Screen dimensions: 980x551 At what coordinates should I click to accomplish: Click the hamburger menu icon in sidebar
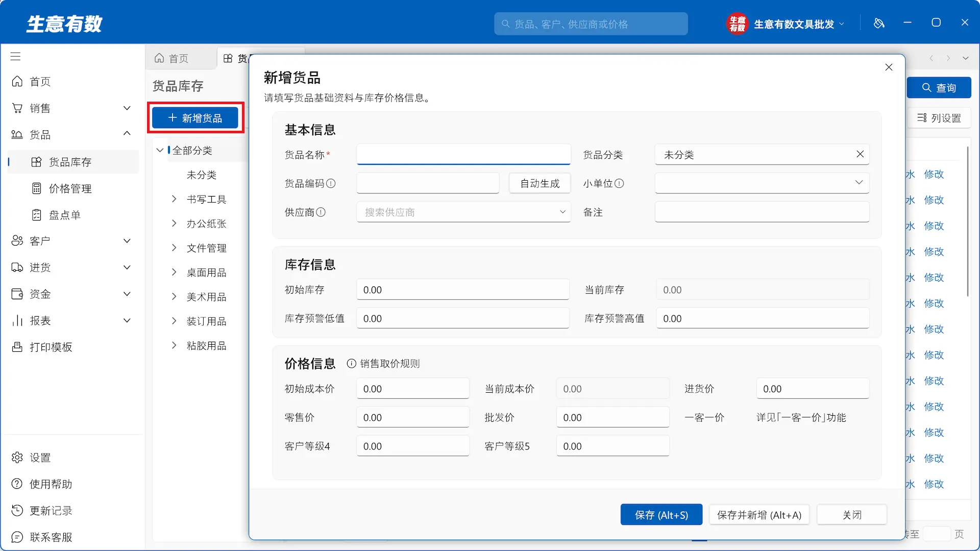pos(16,56)
